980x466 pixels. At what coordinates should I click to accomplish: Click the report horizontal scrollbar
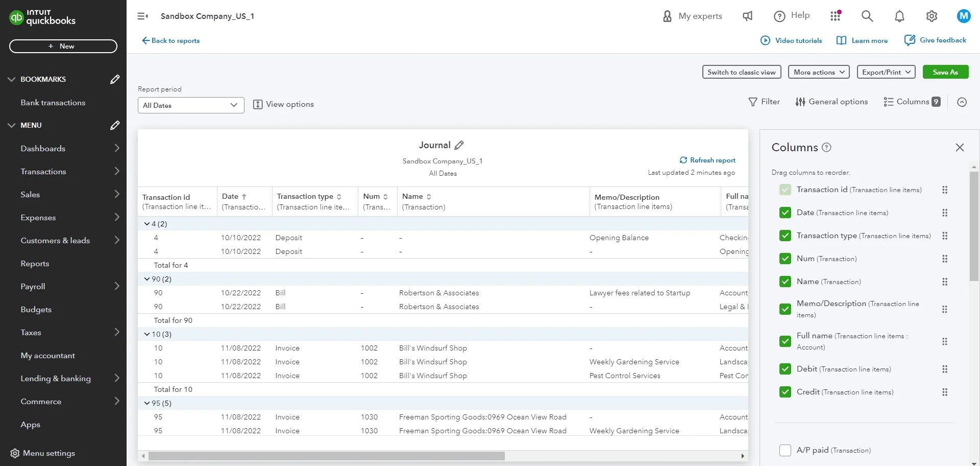327,456
